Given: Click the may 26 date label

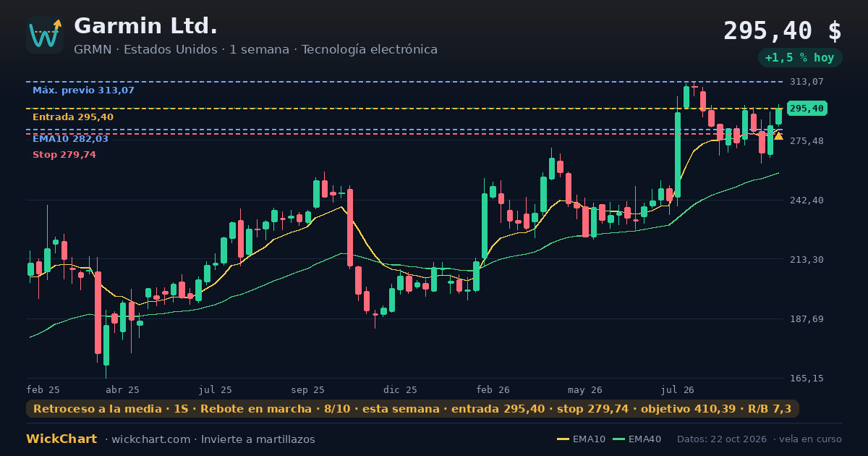Looking at the screenshot, I should click(585, 390).
